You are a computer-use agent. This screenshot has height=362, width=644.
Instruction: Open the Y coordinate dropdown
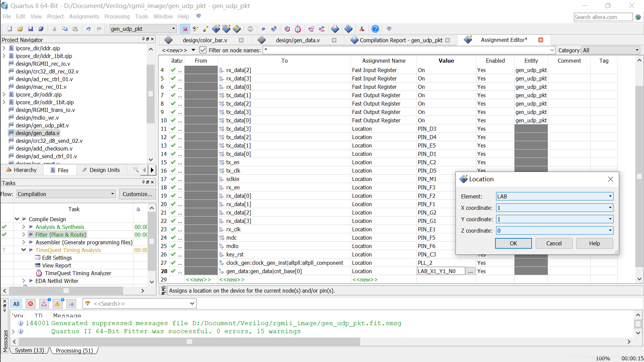(x=555, y=219)
